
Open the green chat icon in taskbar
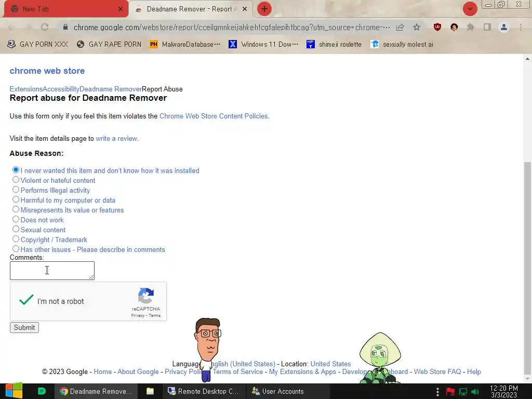click(42, 391)
